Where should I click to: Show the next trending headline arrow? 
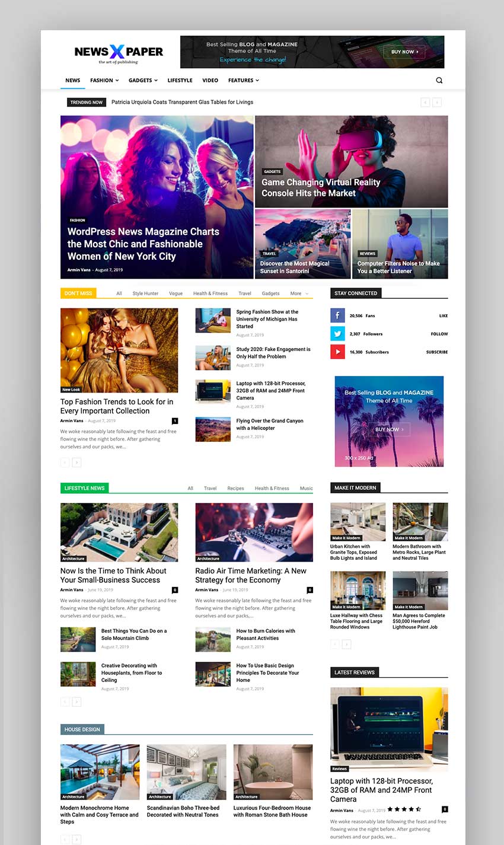437,103
